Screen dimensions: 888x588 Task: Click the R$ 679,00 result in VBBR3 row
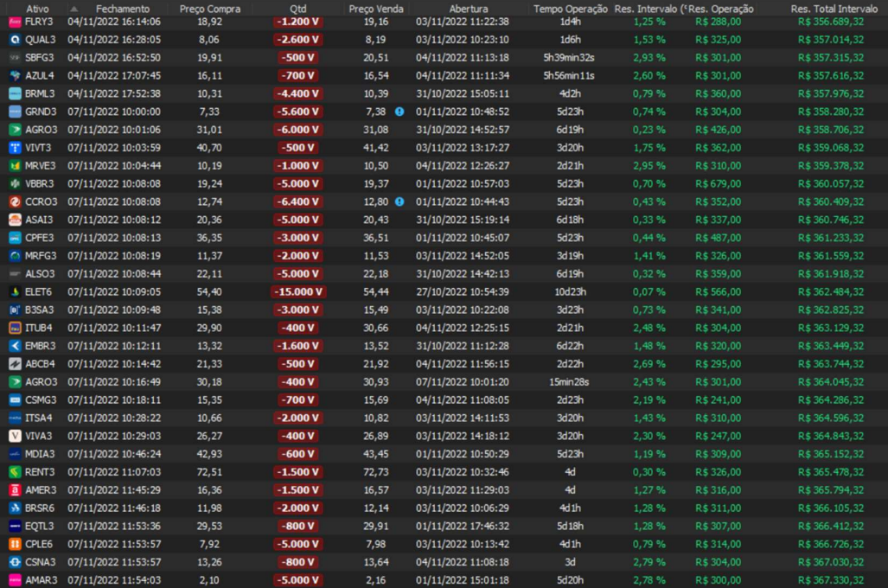pyautogui.click(x=718, y=184)
